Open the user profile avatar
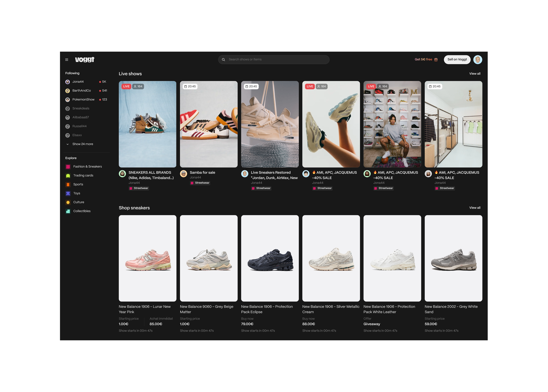 pyautogui.click(x=478, y=60)
